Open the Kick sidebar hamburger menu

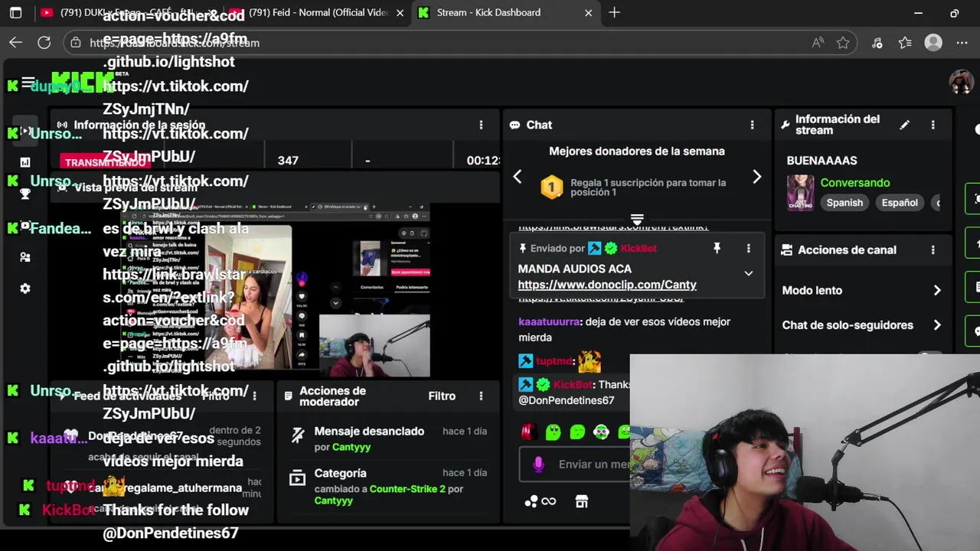pos(28,83)
